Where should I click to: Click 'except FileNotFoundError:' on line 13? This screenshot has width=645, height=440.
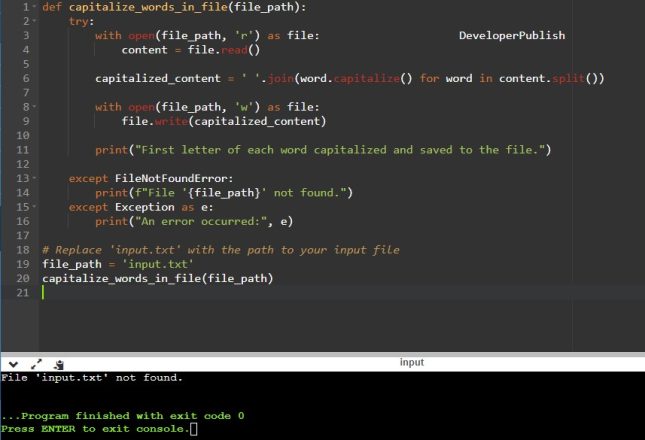[x=151, y=178]
